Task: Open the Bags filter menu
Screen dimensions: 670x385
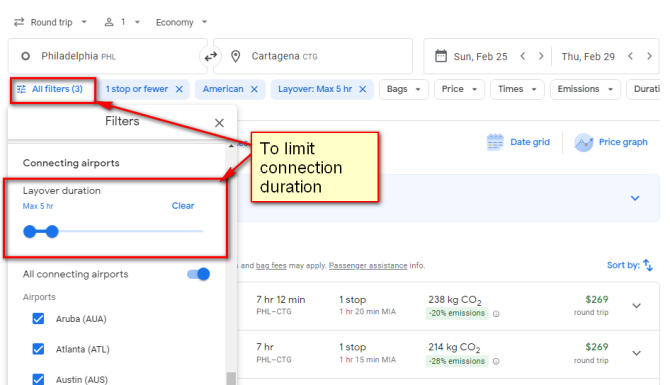Action: [x=404, y=89]
